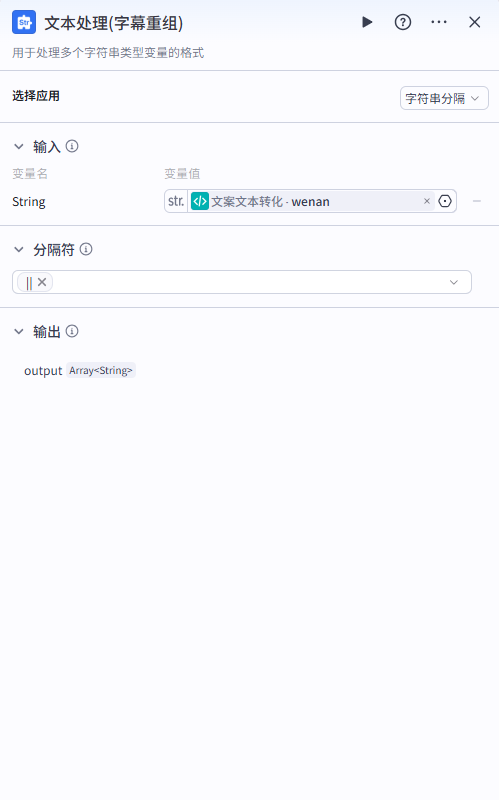Viewport: 499px width, 800px height.
Task: Run the node with the play icon
Action: click(367, 22)
